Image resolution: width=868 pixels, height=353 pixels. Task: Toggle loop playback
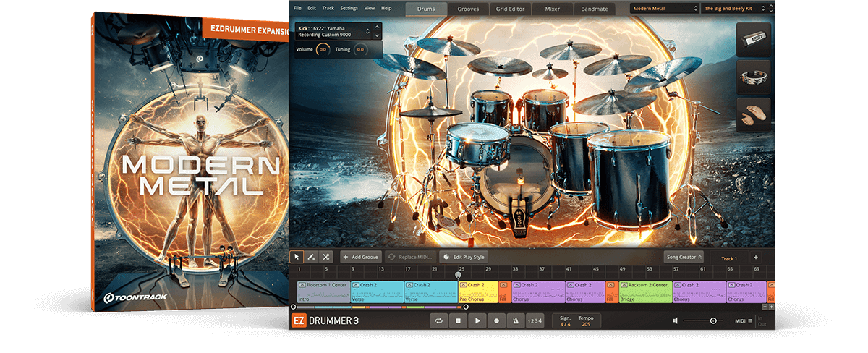439,320
